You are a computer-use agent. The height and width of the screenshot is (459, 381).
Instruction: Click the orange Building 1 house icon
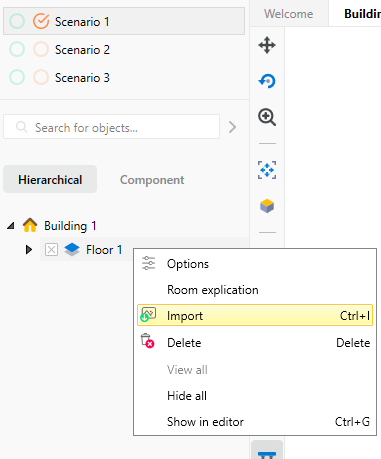click(30, 225)
